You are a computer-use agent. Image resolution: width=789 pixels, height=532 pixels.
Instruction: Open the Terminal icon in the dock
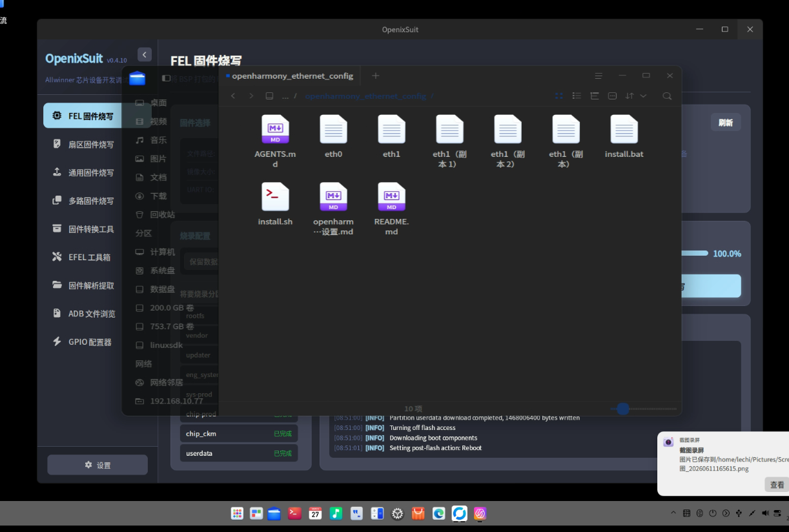pyautogui.click(x=294, y=513)
